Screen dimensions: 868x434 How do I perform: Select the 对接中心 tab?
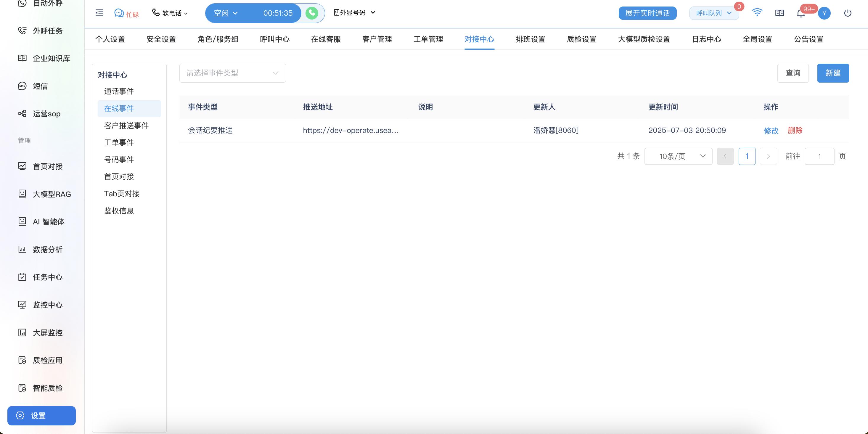point(480,39)
